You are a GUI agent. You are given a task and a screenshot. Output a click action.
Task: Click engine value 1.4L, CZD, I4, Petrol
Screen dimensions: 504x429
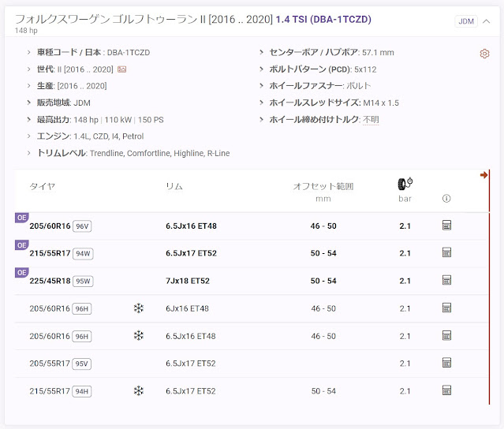pyautogui.click(x=109, y=136)
